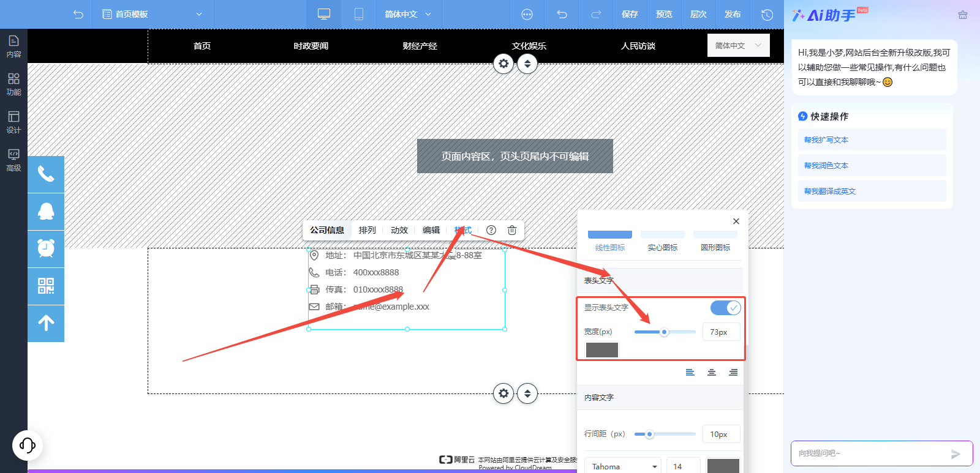This screenshot has height=473, width=980.
Task: Open the 首页模板 page dropdown
Action: pos(152,14)
